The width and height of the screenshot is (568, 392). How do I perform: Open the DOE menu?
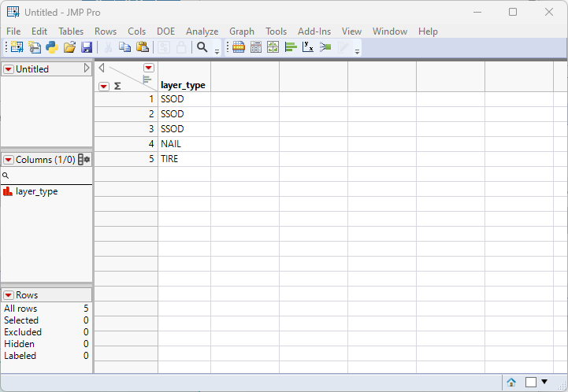tap(166, 31)
